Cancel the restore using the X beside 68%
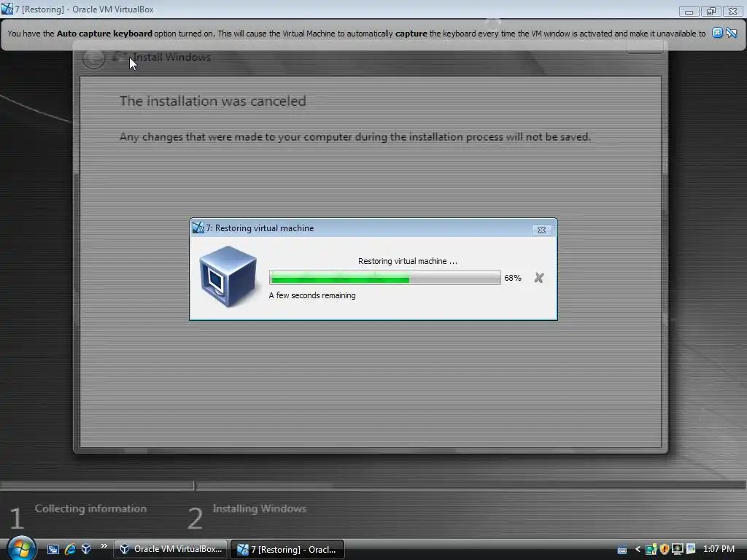This screenshot has width=747, height=560. click(x=539, y=278)
